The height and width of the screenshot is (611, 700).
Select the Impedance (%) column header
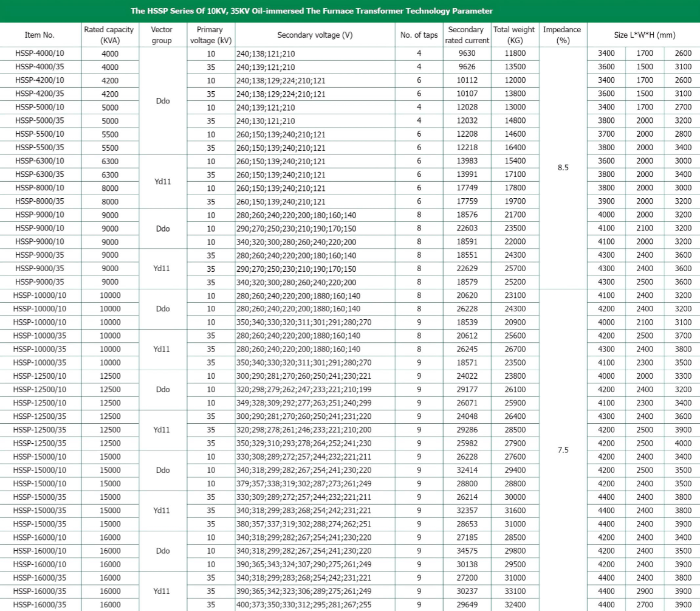pos(562,35)
